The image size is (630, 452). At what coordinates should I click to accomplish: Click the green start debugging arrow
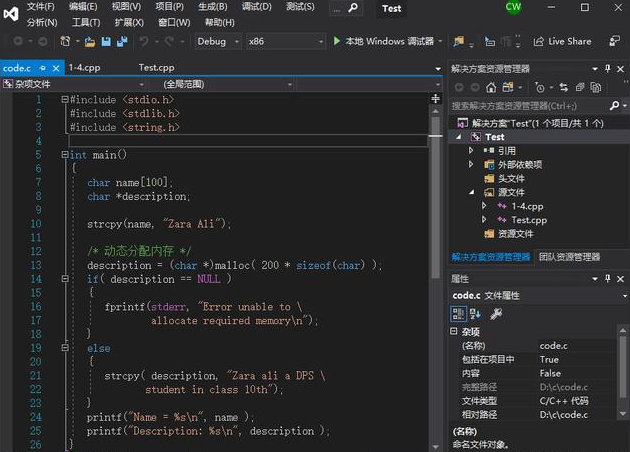click(x=337, y=41)
